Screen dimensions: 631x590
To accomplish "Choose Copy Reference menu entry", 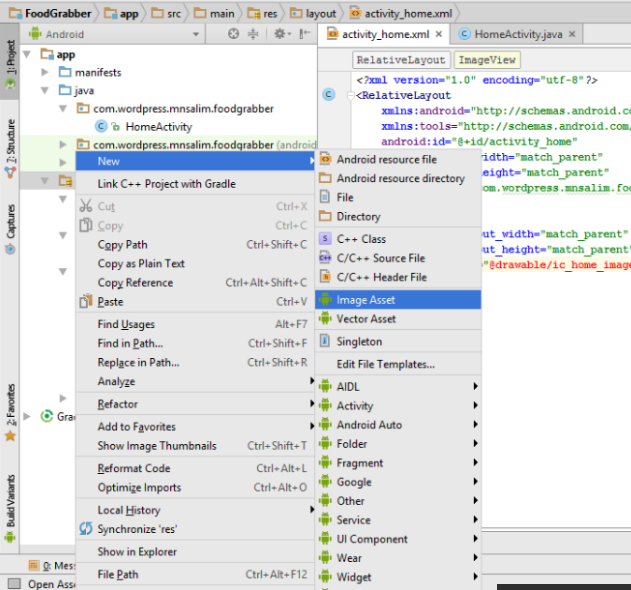I will tap(195, 283).
